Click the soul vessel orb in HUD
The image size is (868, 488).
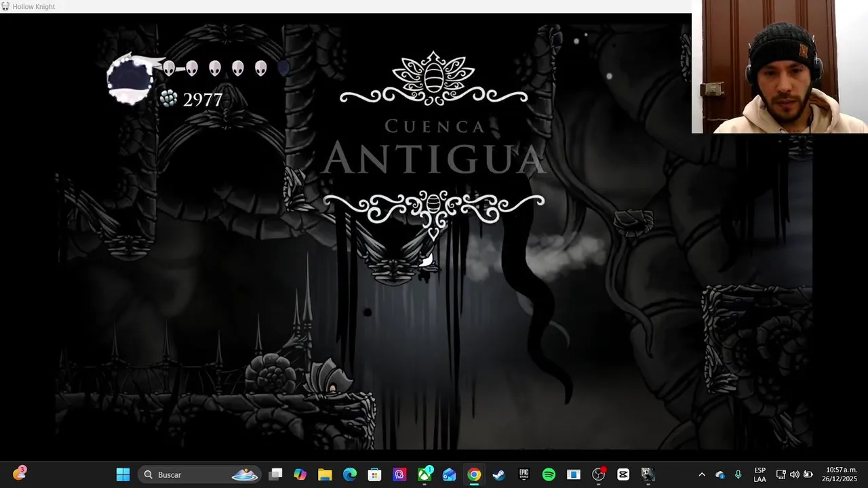[130, 79]
